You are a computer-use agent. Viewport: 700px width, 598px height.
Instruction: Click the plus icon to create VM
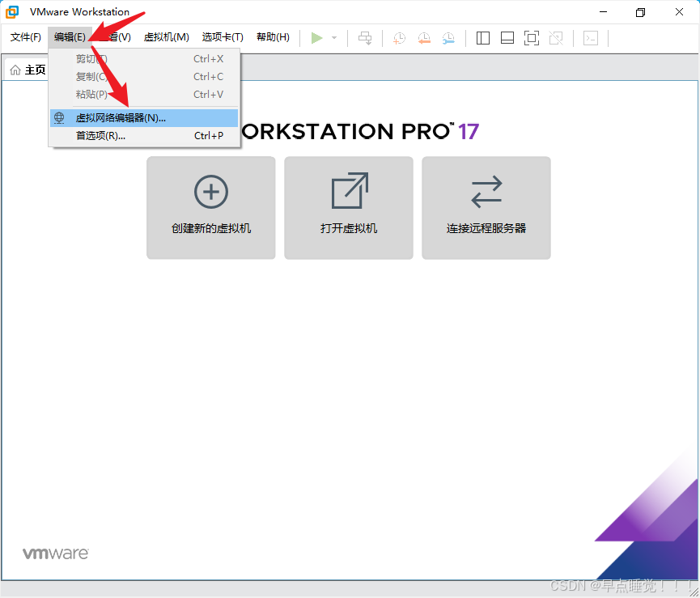click(211, 192)
